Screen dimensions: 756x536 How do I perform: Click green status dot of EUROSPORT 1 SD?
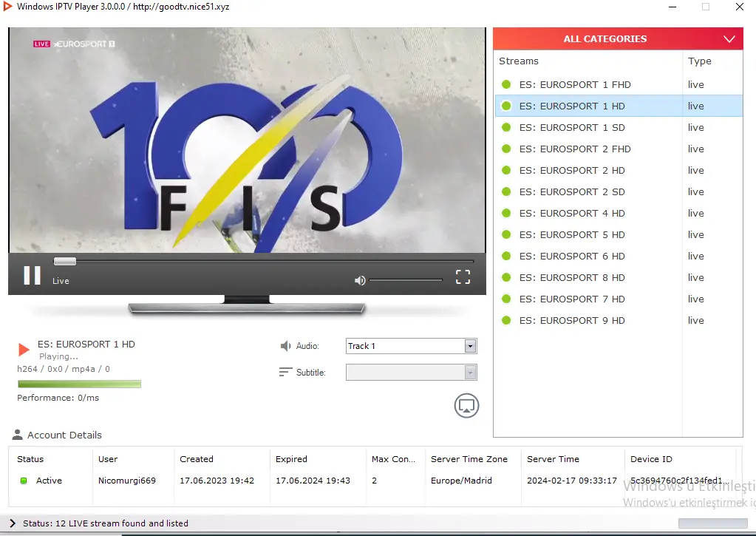pyautogui.click(x=506, y=127)
